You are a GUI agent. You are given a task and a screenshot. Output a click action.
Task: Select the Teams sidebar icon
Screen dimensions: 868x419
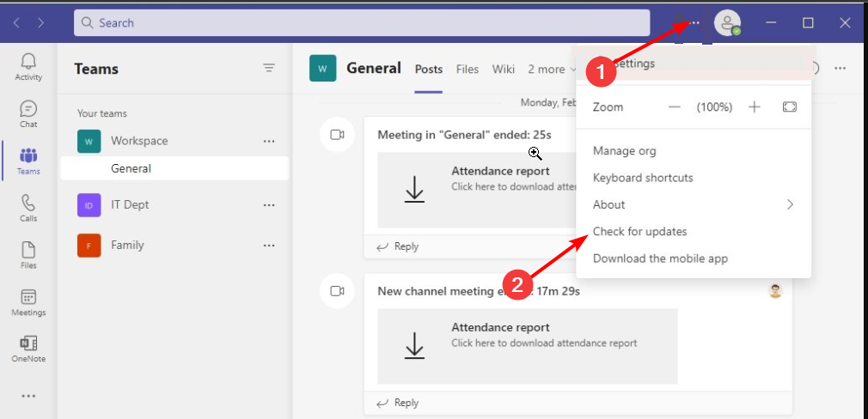point(28,161)
